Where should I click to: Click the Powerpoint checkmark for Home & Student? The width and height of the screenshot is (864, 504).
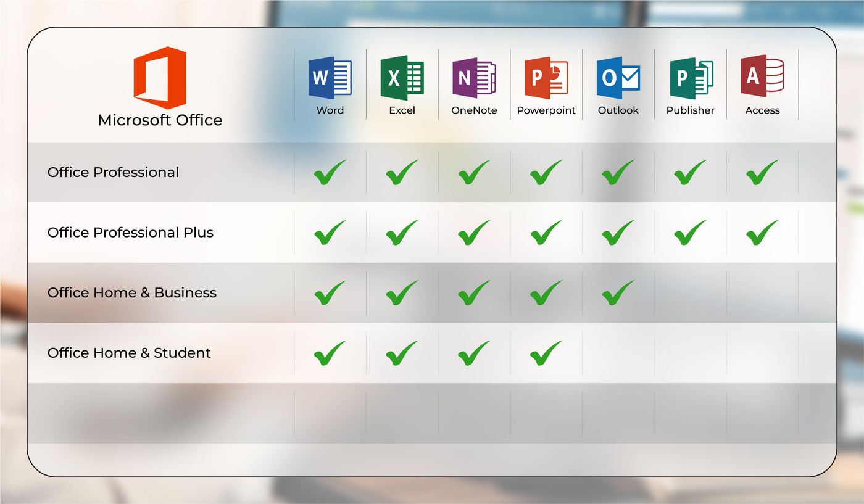click(x=546, y=353)
